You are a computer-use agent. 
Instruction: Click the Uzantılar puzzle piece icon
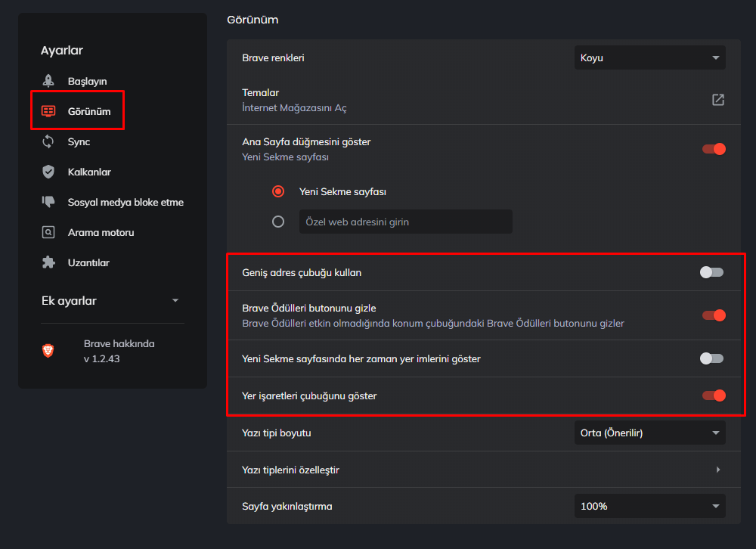pos(48,262)
